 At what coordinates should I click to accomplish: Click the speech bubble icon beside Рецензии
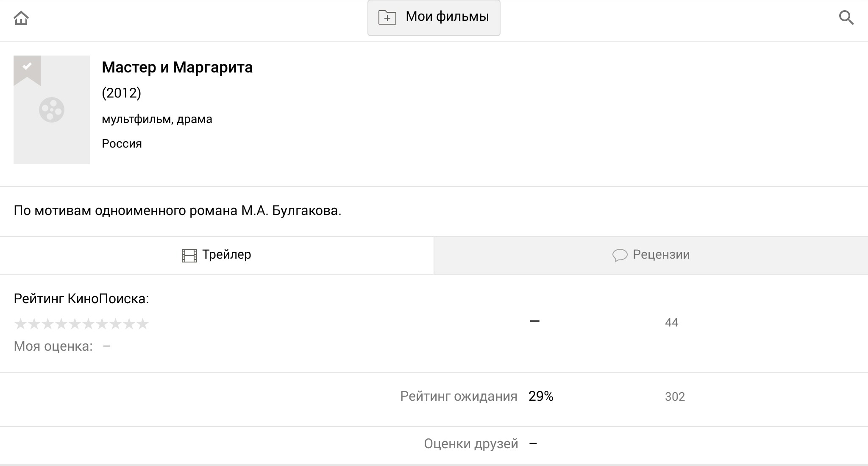point(620,255)
